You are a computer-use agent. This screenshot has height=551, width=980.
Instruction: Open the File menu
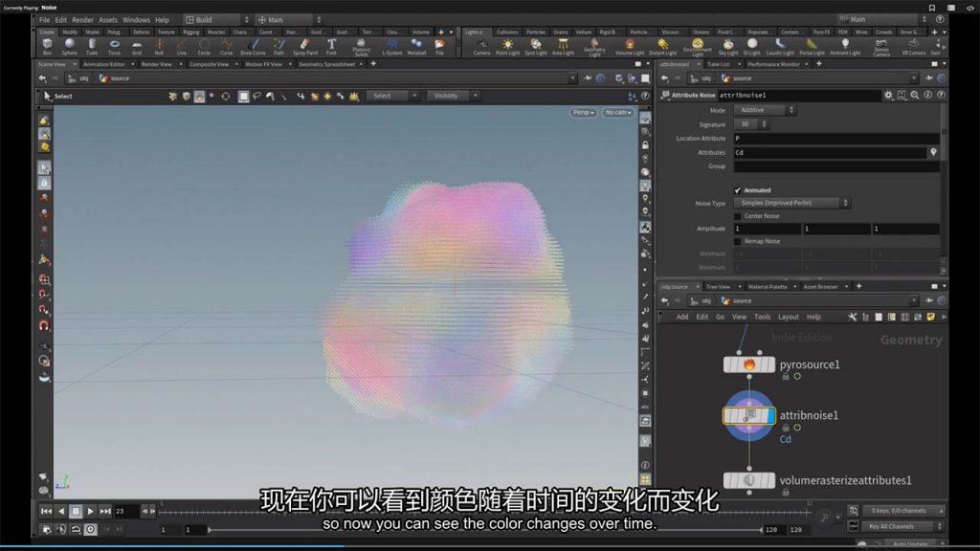tap(44, 20)
